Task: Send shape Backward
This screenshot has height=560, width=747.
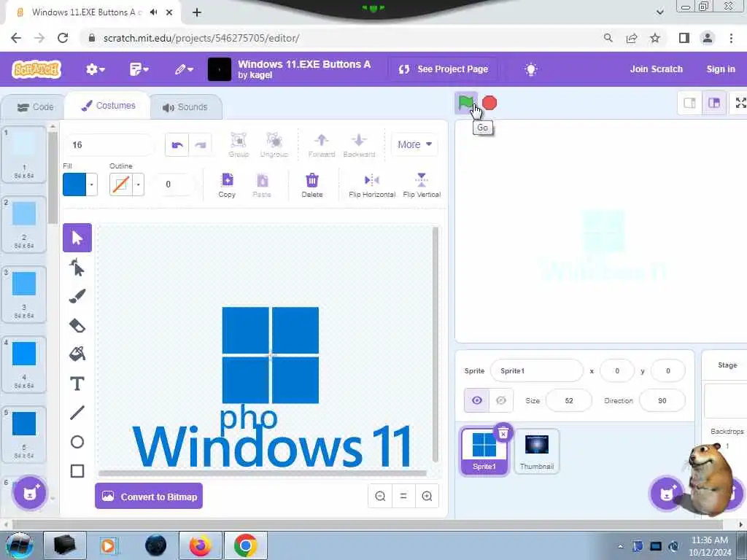Action: pos(359,145)
